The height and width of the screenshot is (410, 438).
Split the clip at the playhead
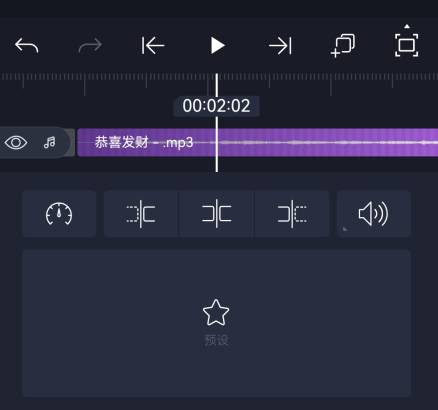click(x=217, y=214)
